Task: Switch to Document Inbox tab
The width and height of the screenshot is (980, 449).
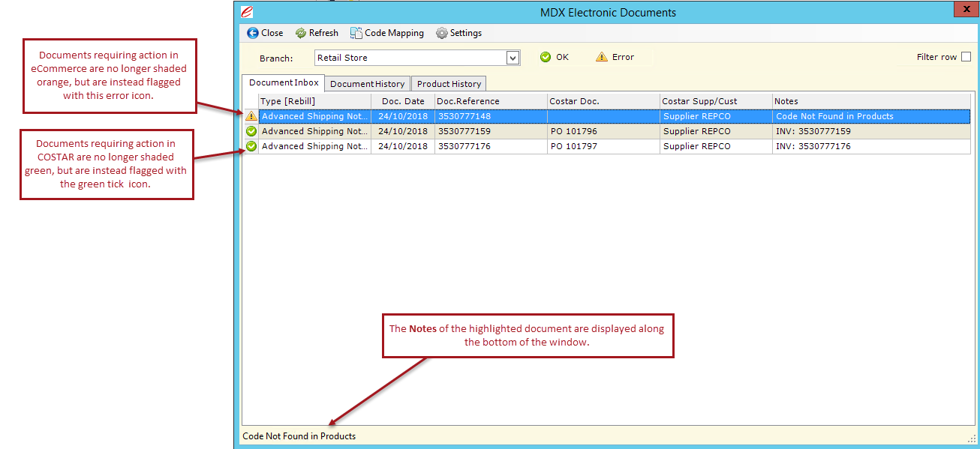Action: [284, 82]
